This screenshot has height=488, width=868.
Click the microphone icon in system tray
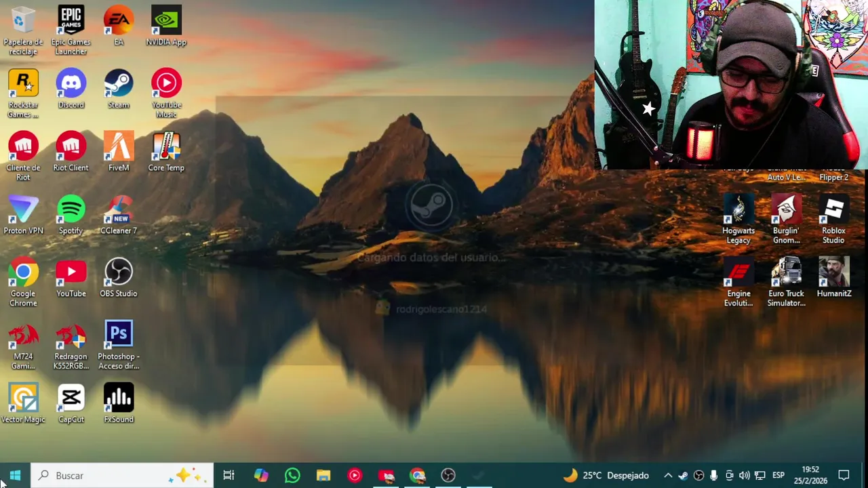714,475
